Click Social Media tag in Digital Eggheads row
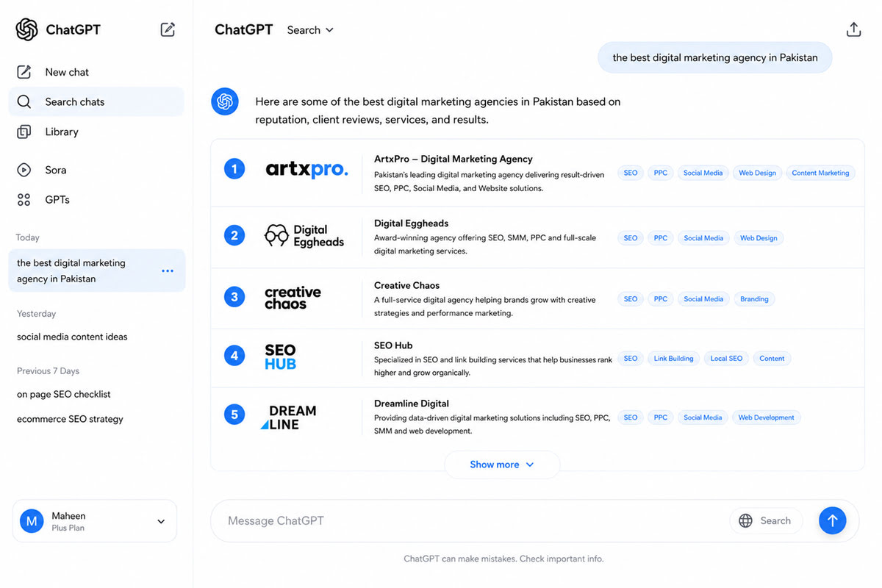Image resolution: width=882 pixels, height=588 pixels. (703, 238)
